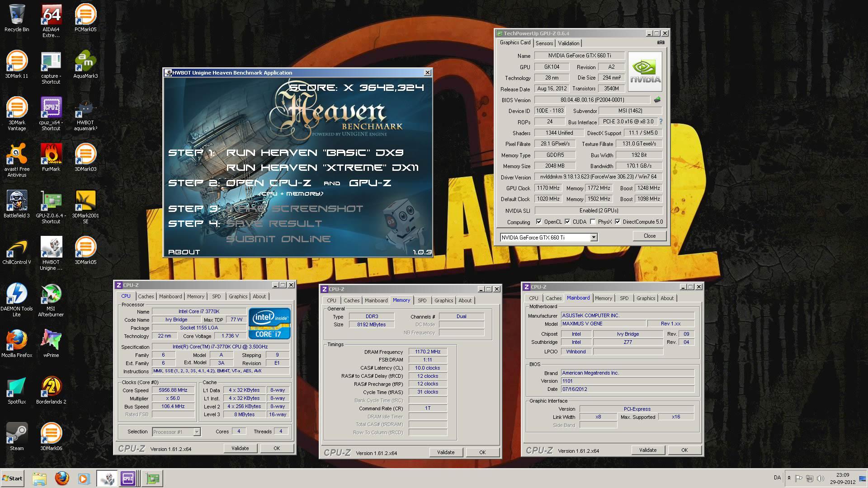The width and height of the screenshot is (868, 488).
Task: Click GPU-Z screenshot camera icon
Action: pos(660,42)
